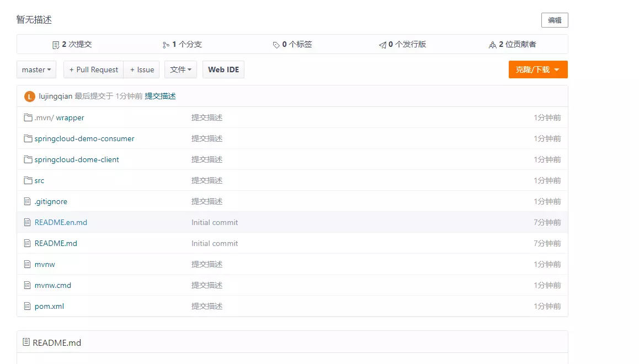The image size is (639, 364).
Task: Click the 编辑 button
Action: [555, 20]
